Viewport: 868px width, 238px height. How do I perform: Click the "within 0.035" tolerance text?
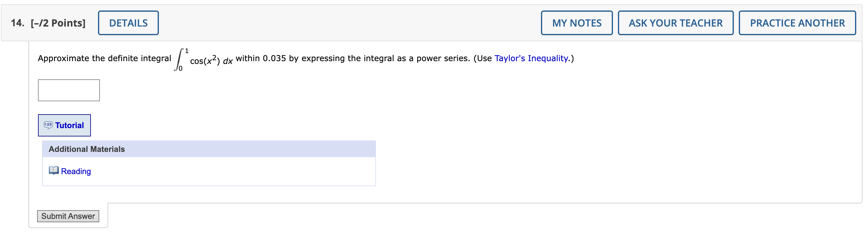(261, 59)
